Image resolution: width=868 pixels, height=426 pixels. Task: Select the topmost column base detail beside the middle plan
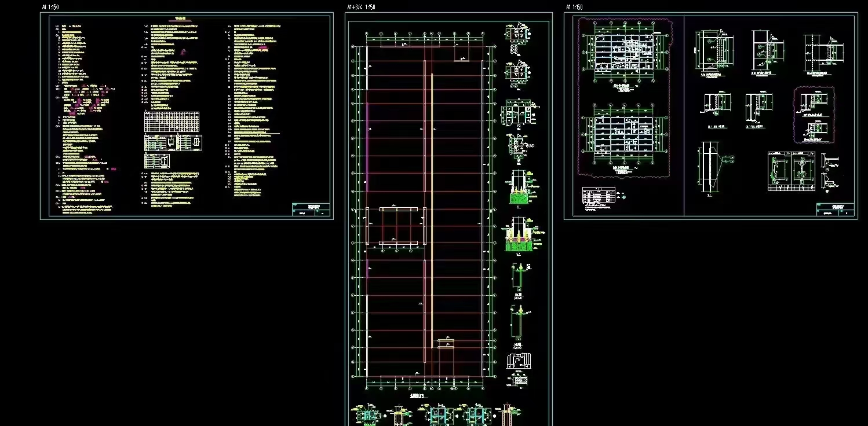point(517,34)
